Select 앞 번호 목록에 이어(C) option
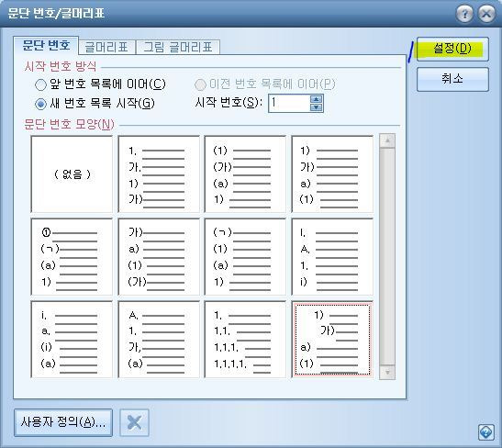 tap(100, 84)
